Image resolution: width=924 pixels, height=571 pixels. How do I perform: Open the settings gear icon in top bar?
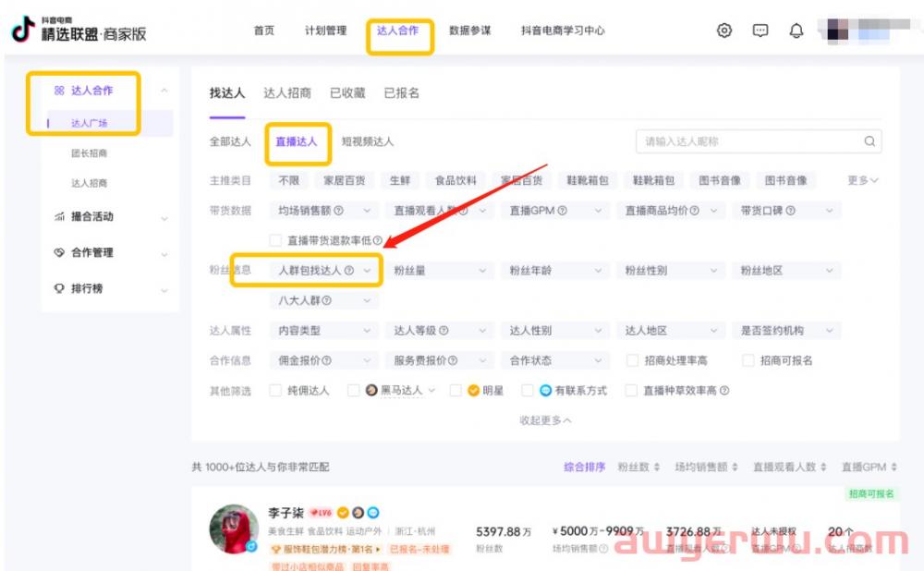(x=724, y=30)
